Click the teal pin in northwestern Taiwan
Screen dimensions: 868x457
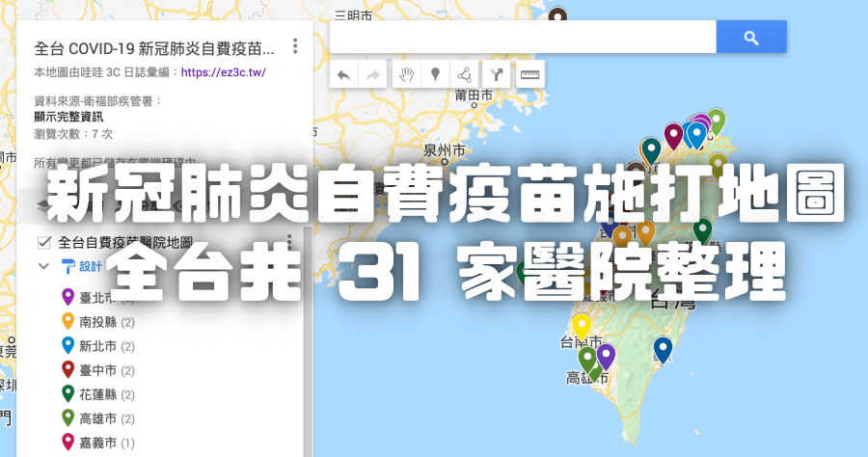pos(651,151)
